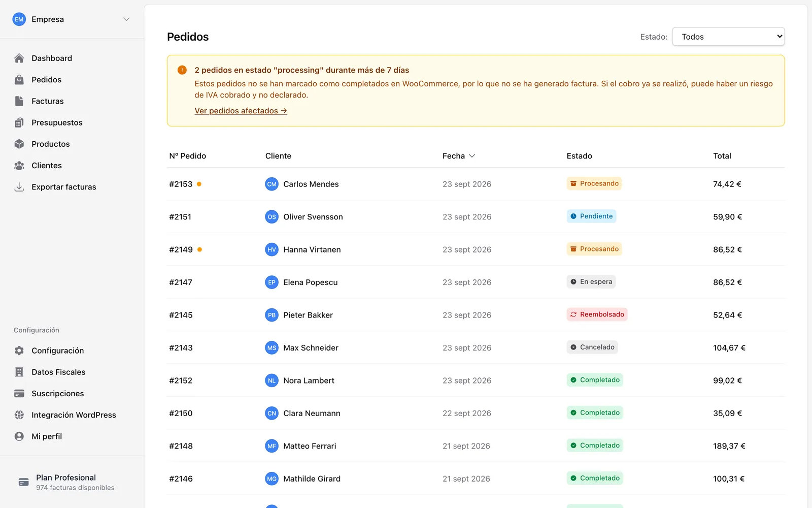Image resolution: width=812 pixels, height=508 pixels.
Task: Click the total 189,37 €
Action: [x=729, y=446]
